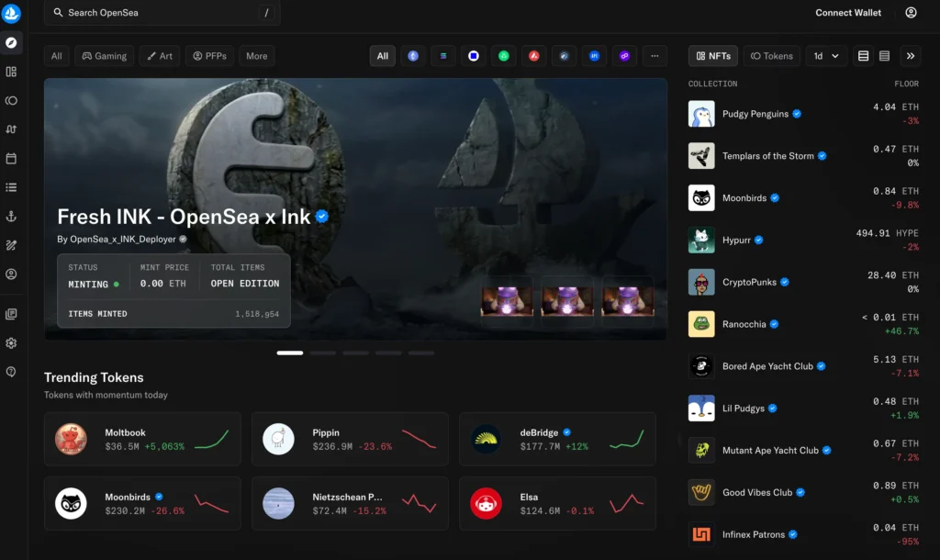
Task: Show more chains via the ellipsis button
Action: [655, 56]
